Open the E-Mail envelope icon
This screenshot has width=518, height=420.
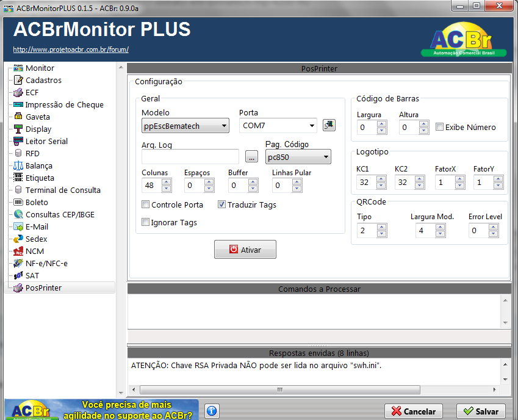coord(18,227)
